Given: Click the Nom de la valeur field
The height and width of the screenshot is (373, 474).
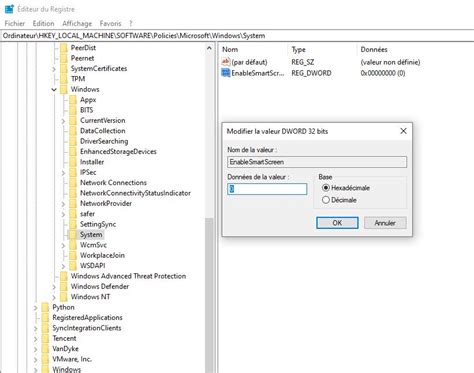Looking at the screenshot, I should click(317, 162).
